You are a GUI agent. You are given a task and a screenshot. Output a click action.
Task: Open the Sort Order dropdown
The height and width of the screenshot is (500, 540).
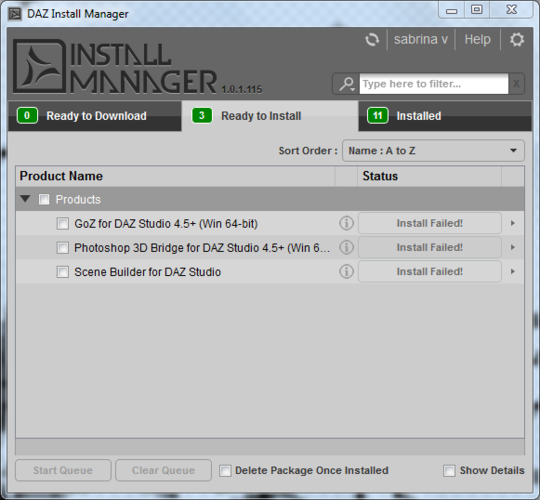433,150
